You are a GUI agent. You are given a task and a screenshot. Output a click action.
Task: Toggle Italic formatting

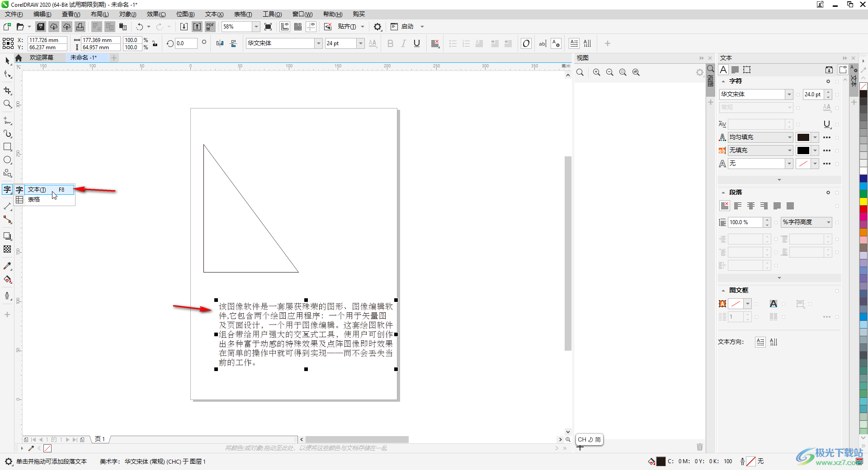(403, 43)
